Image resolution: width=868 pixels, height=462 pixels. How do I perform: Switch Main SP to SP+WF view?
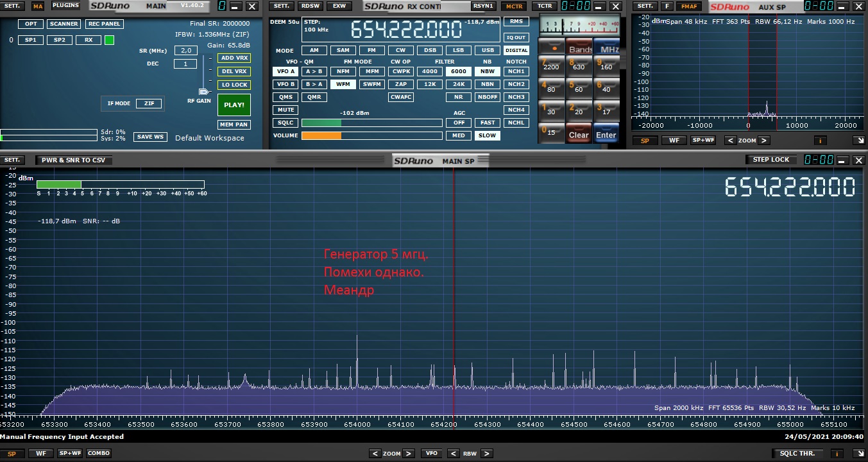click(70, 454)
